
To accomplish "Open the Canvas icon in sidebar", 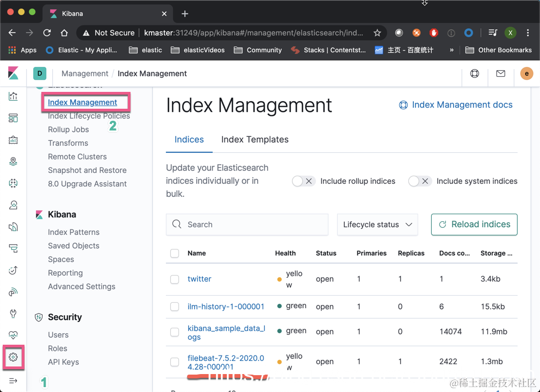I will pyautogui.click(x=13, y=140).
